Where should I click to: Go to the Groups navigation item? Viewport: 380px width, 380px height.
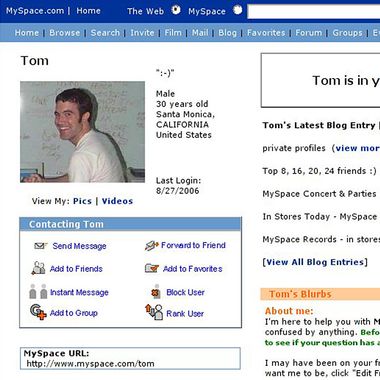(x=347, y=33)
